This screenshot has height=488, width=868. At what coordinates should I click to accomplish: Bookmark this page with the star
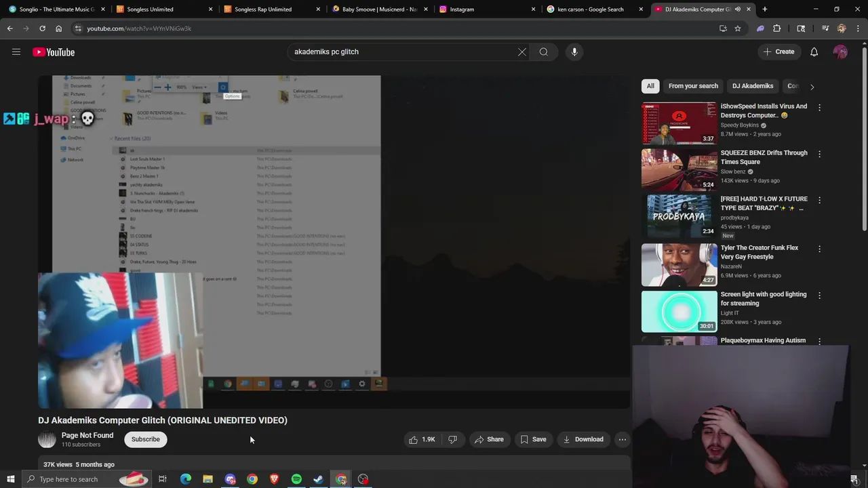pos(738,28)
